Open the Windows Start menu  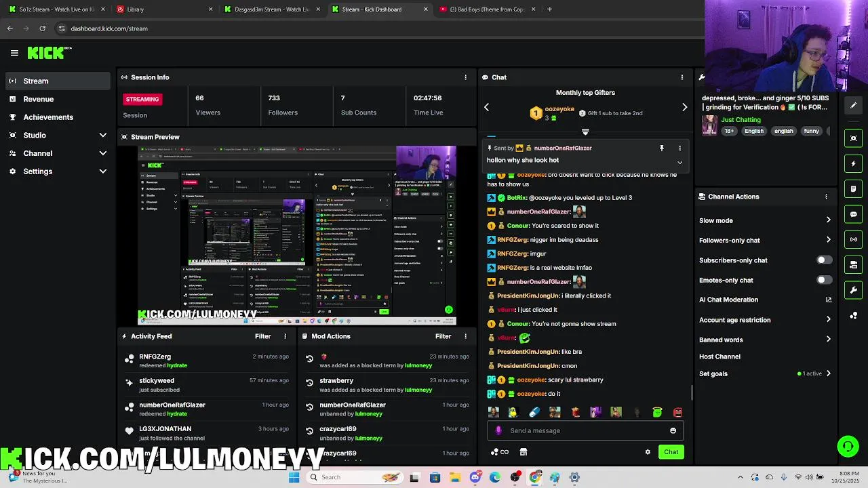tap(294, 477)
